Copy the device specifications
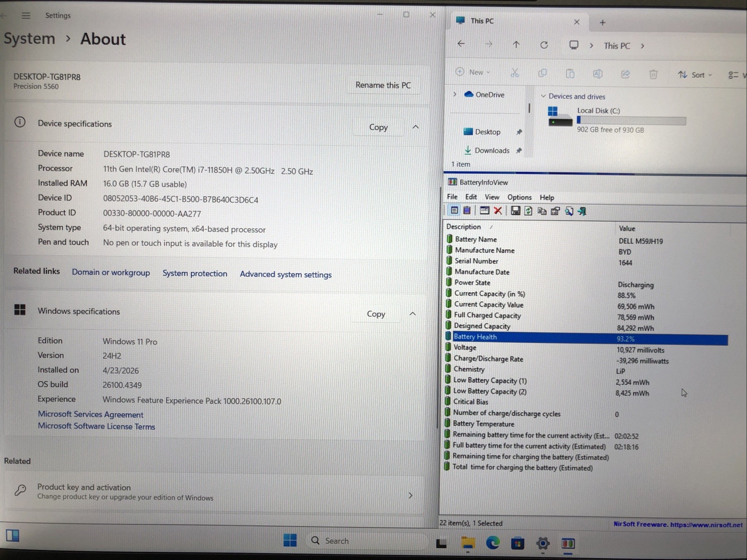747x560 pixels. [378, 127]
